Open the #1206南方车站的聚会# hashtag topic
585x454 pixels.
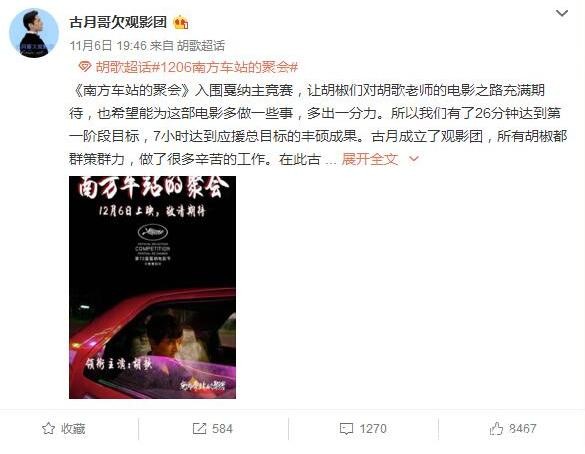pyautogui.click(x=224, y=67)
